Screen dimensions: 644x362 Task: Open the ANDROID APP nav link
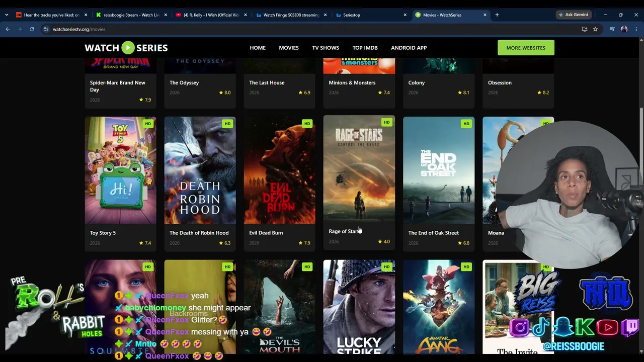(x=409, y=48)
